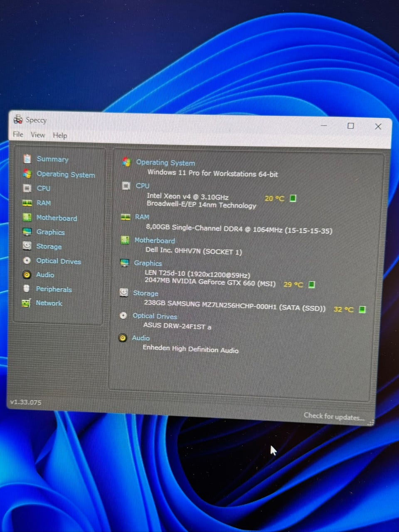The width and height of the screenshot is (399, 532).
Task: Click the v1.33.075 version label
Action: [x=26, y=402]
